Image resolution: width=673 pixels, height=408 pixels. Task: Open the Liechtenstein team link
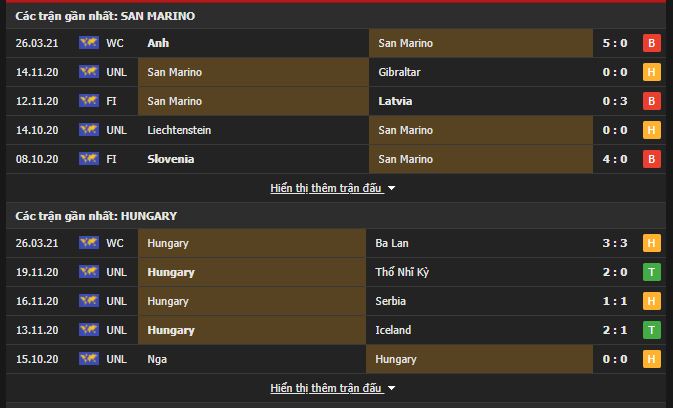point(179,130)
